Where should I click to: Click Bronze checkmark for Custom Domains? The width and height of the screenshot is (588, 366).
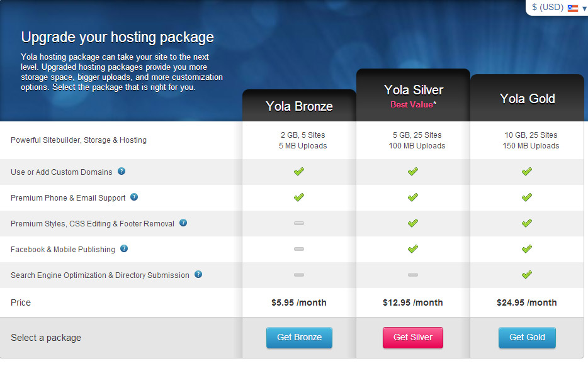pyautogui.click(x=299, y=172)
